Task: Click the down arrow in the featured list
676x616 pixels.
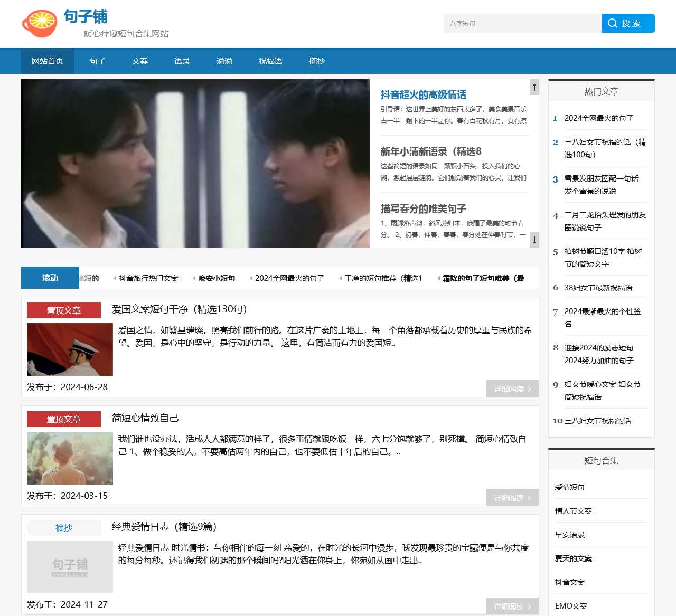Action: pyautogui.click(x=534, y=240)
